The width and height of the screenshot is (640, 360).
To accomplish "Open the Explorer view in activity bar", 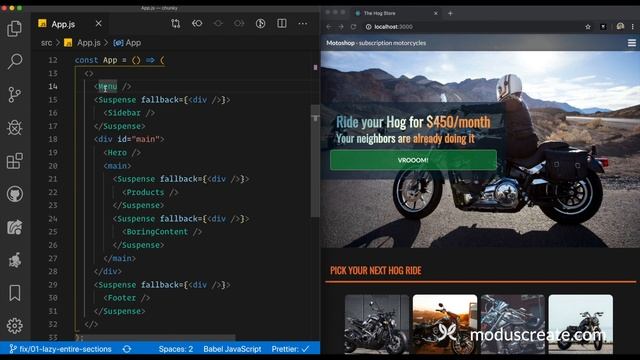I will point(15,29).
